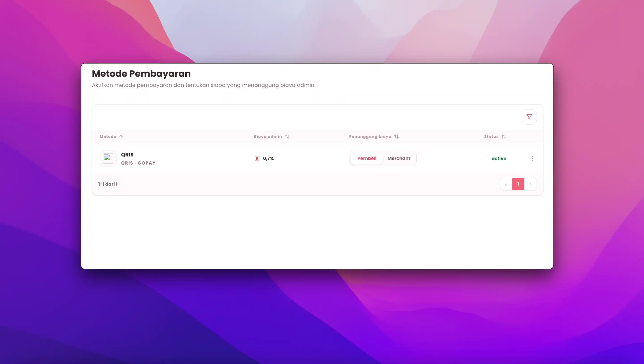Click the QRIS · GOPAY subtitle
Image resolution: width=644 pixels, height=364 pixels.
[x=138, y=163]
